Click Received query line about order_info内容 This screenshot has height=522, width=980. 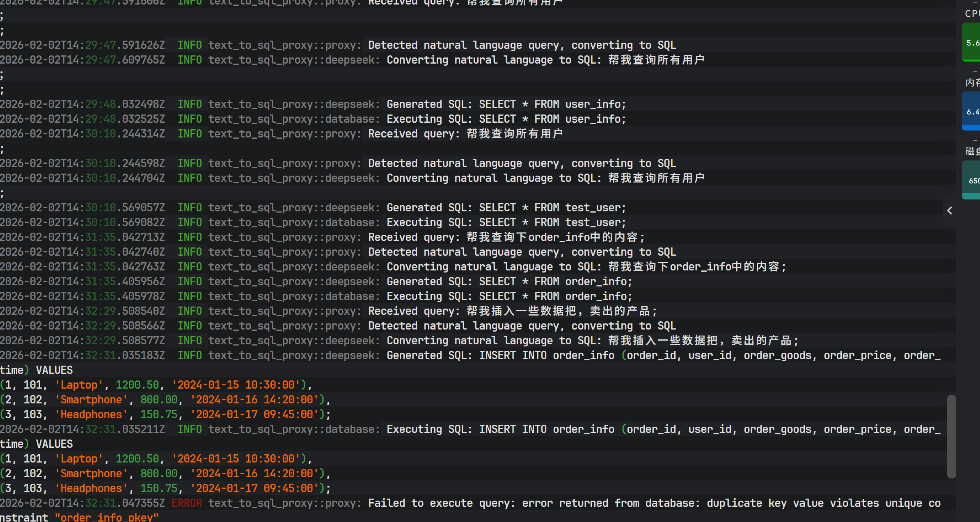click(506, 237)
